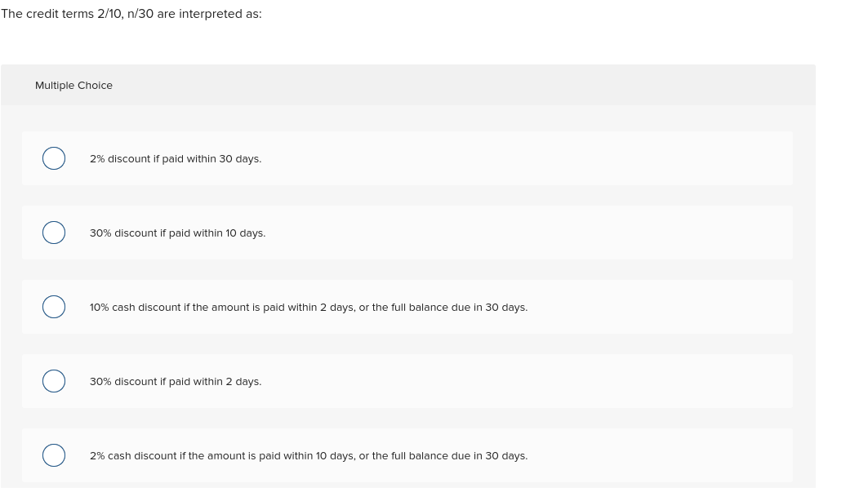The width and height of the screenshot is (868, 492).
Task: Click the answer describing a 10% cash discount
Action: [309, 307]
